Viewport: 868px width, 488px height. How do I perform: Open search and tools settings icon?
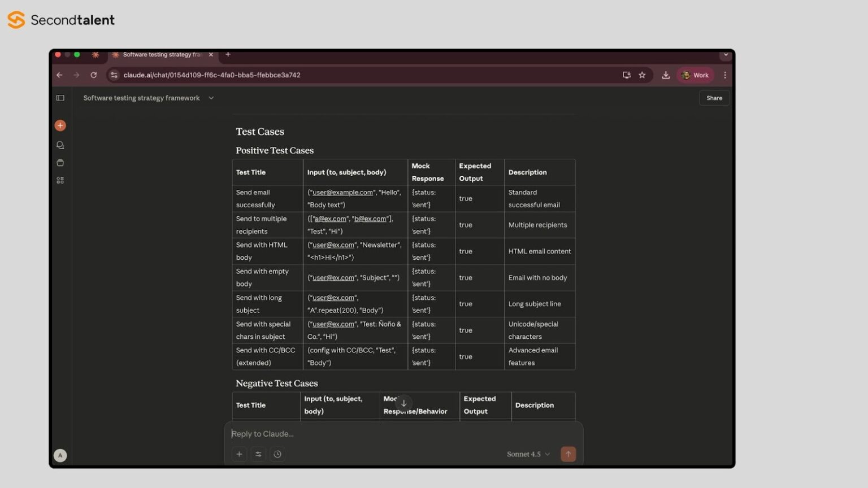[258, 454]
